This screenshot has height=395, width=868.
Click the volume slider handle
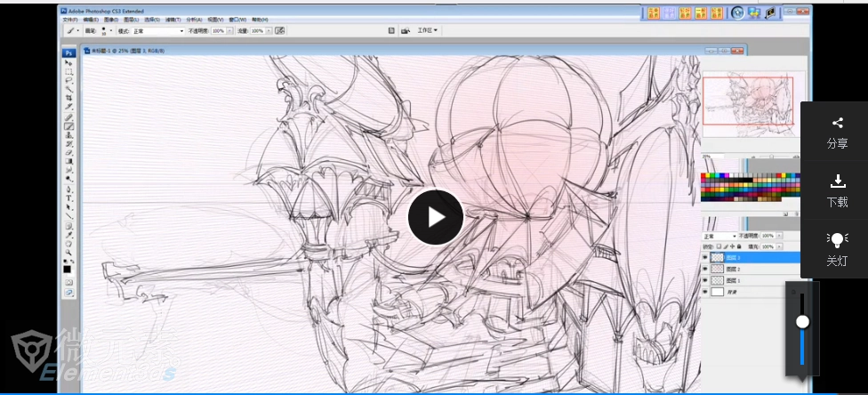coord(802,321)
